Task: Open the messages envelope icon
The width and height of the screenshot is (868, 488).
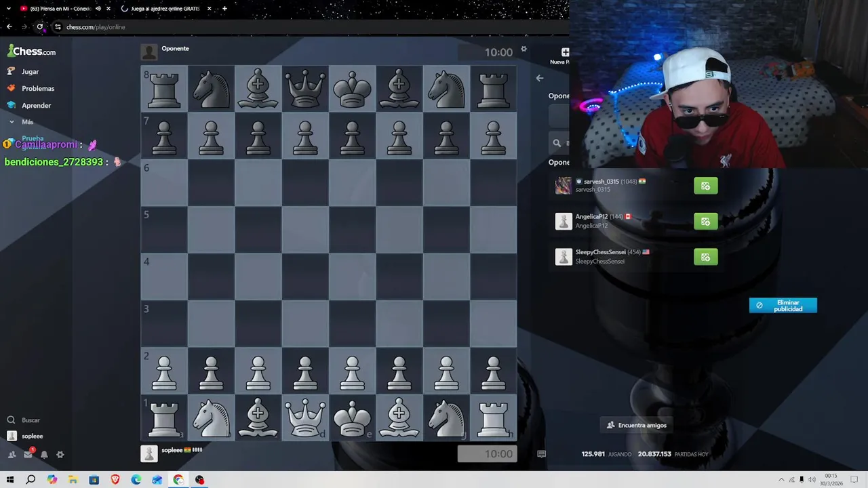Action: 28,455
